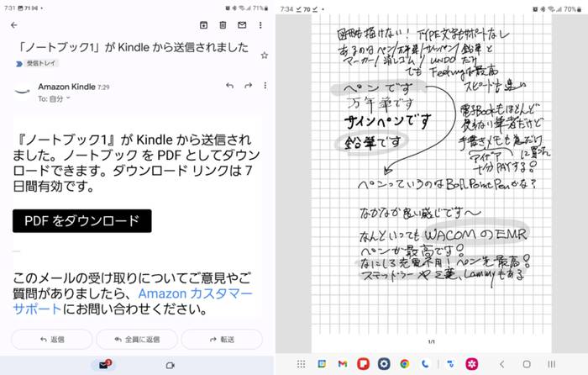Switch to the Meet video tab
Viewport: 588px width, 375px height.
(x=171, y=365)
